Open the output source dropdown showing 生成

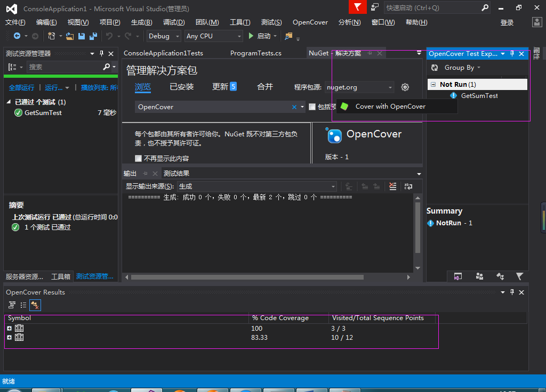257,186
